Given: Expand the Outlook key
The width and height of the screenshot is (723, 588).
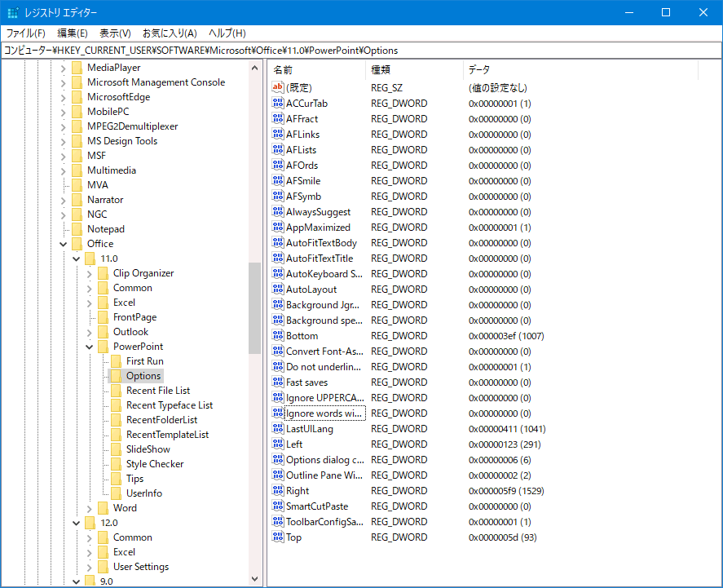Looking at the screenshot, I should click(90, 332).
